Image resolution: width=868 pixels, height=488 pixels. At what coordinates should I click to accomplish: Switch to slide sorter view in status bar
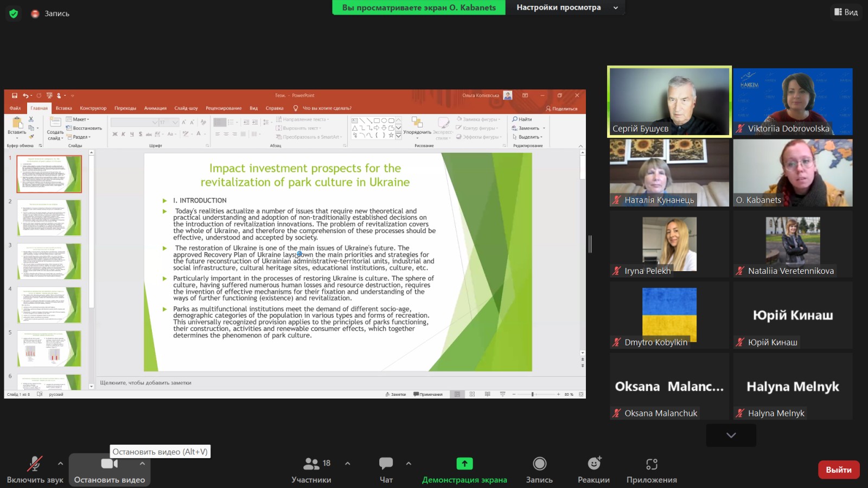[x=472, y=394]
